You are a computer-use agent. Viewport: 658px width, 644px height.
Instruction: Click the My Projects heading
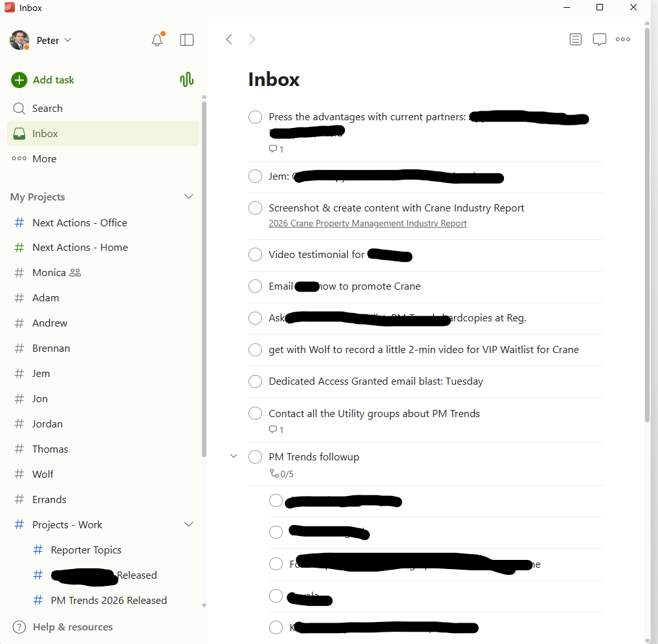click(x=38, y=197)
